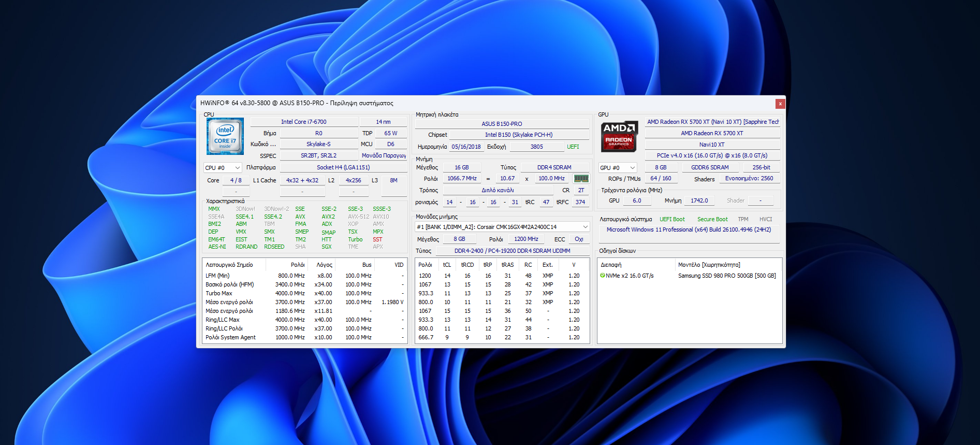Select the 14 nm process value

[383, 122]
